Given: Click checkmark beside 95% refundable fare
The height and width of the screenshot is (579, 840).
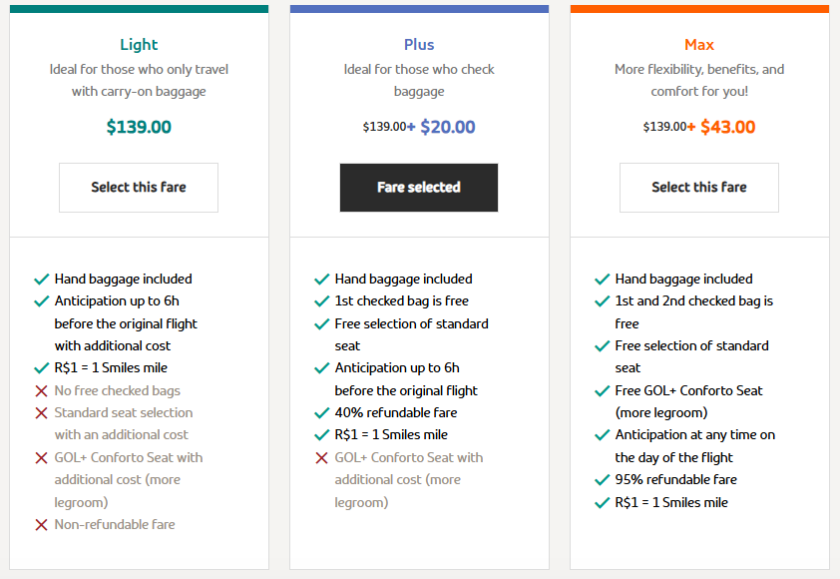Looking at the screenshot, I should click(x=601, y=480).
